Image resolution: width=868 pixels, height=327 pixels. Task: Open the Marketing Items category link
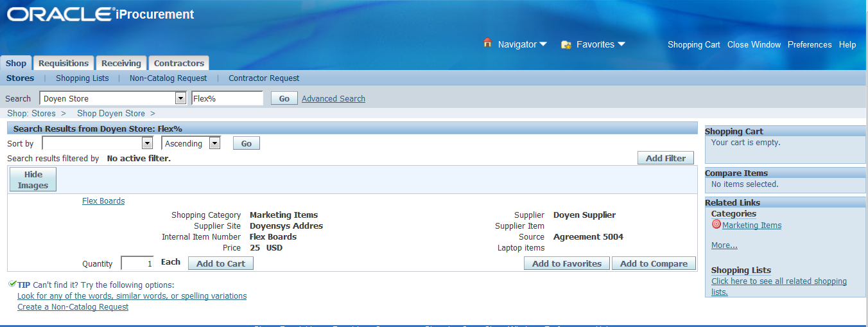(x=752, y=225)
